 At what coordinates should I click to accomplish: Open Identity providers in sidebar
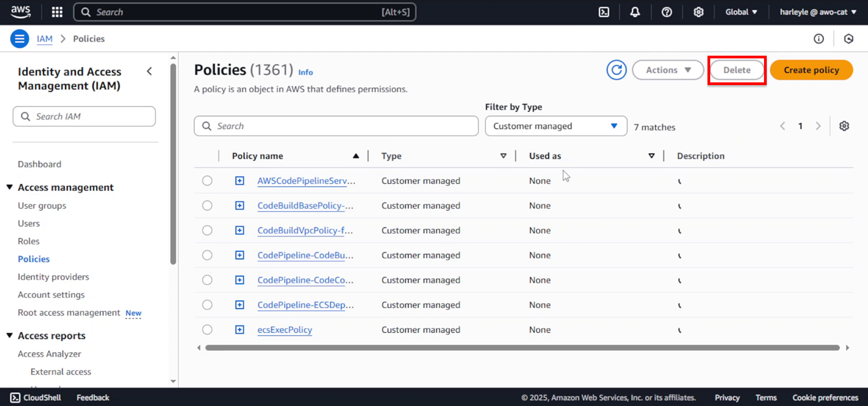[53, 277]
